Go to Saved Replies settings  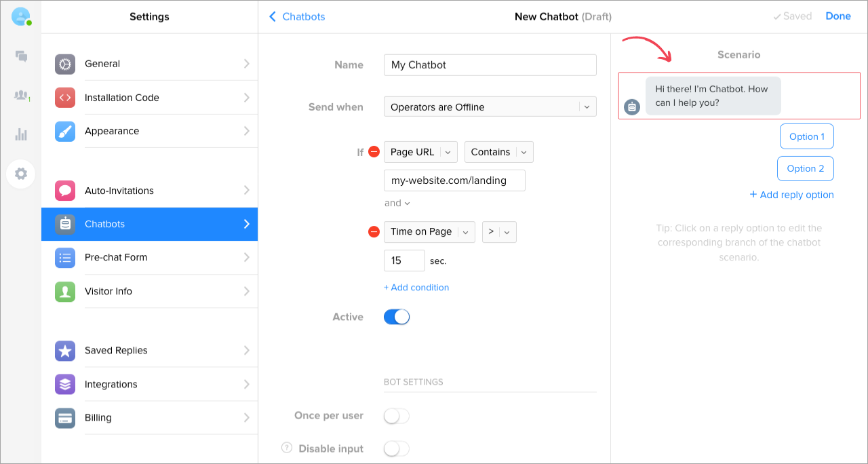point(149,351)
